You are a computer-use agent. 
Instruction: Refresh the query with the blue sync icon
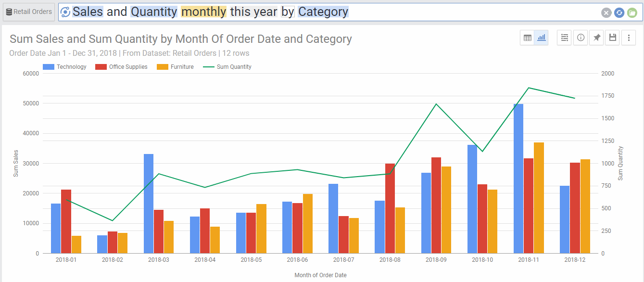[619, 13]
